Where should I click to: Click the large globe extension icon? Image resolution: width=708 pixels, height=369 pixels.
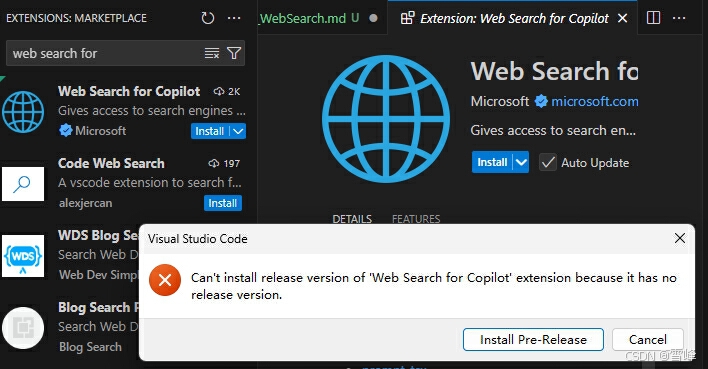[386, 119]
